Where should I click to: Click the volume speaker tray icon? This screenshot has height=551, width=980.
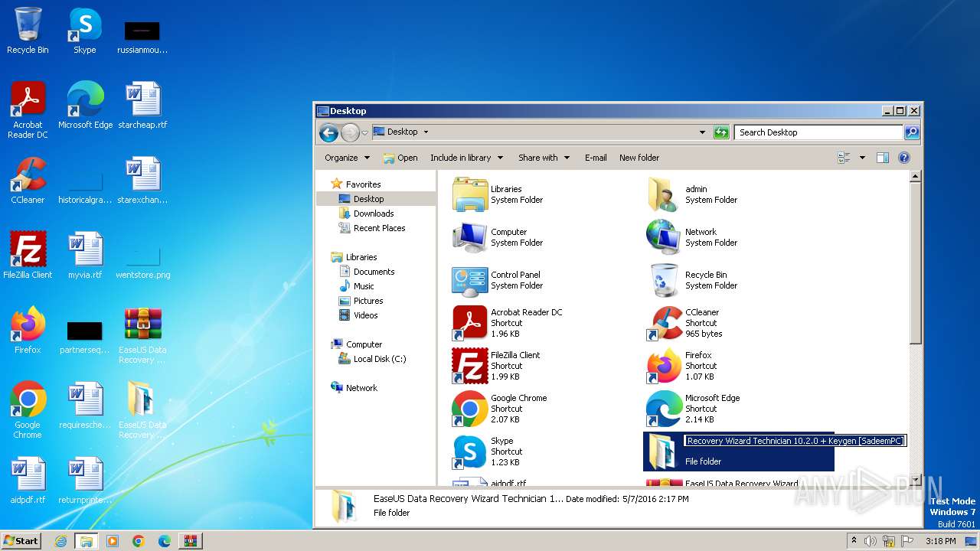(x=871, y=541)
